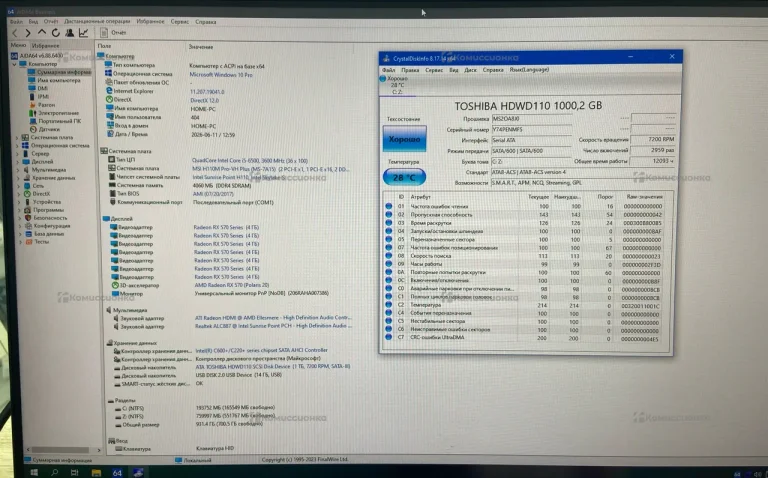This screenshot has height=478, width=768.
Task: Open AIDA64 Справка menu
Action: click(206, 22)
